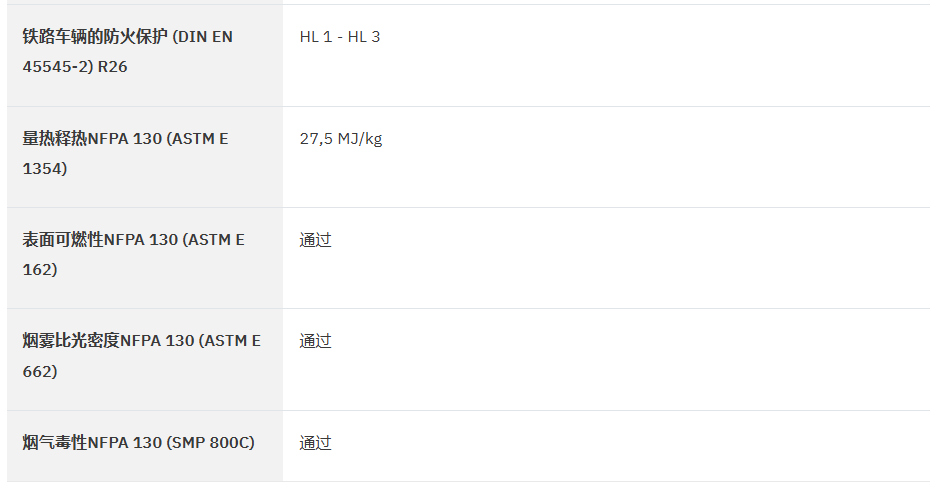
Task: Click the 162) text under 表面可燃性
Action: 40,270
